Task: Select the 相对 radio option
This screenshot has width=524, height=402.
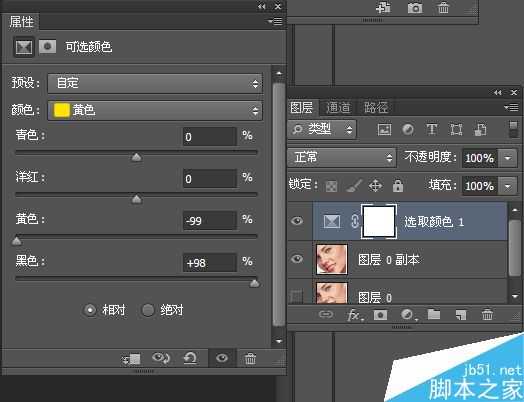Action: tap(90, 310)
